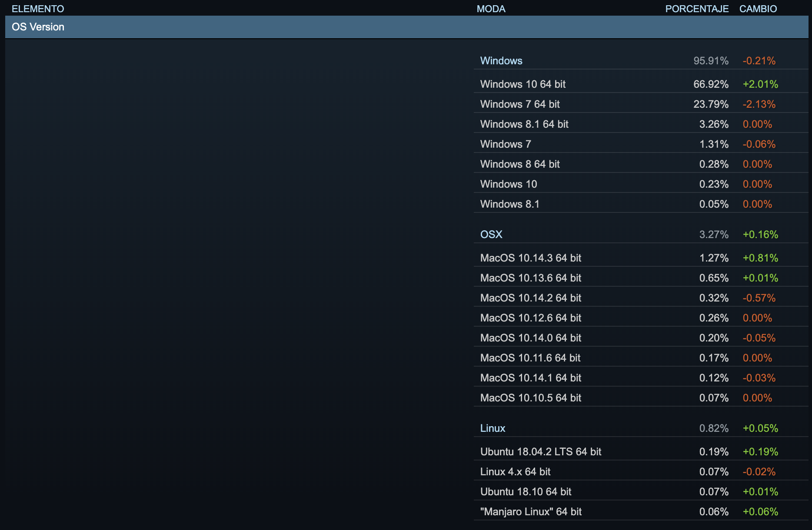Collapse the OS Version header row
Image resolution: width=812 pixels, height=530 pixels.
coord(406,27)
